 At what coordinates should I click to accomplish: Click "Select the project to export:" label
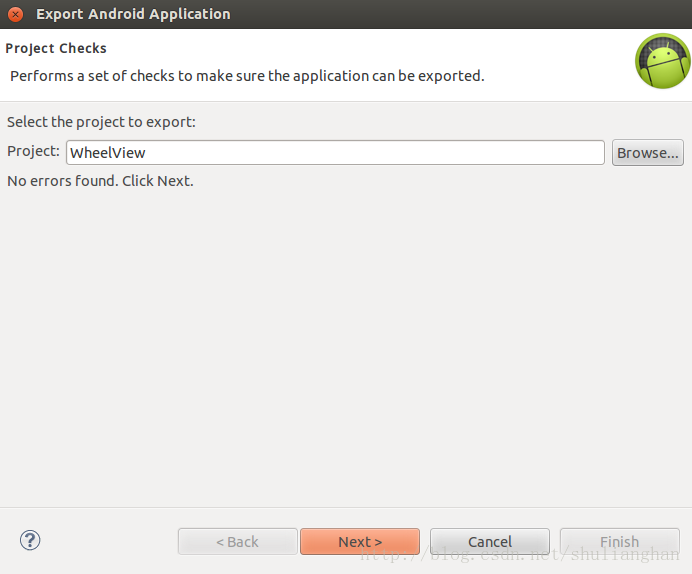pyautogui.click(x=101, y=122)
